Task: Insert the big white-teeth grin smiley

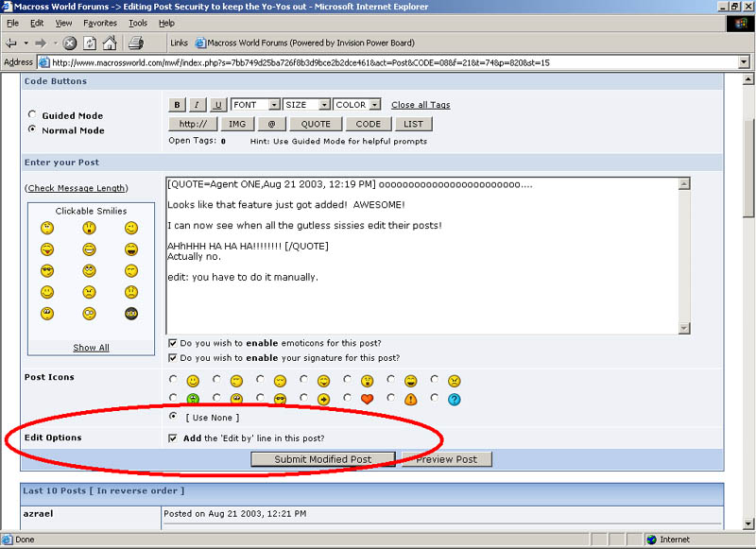Action: [x=89, y=249]
